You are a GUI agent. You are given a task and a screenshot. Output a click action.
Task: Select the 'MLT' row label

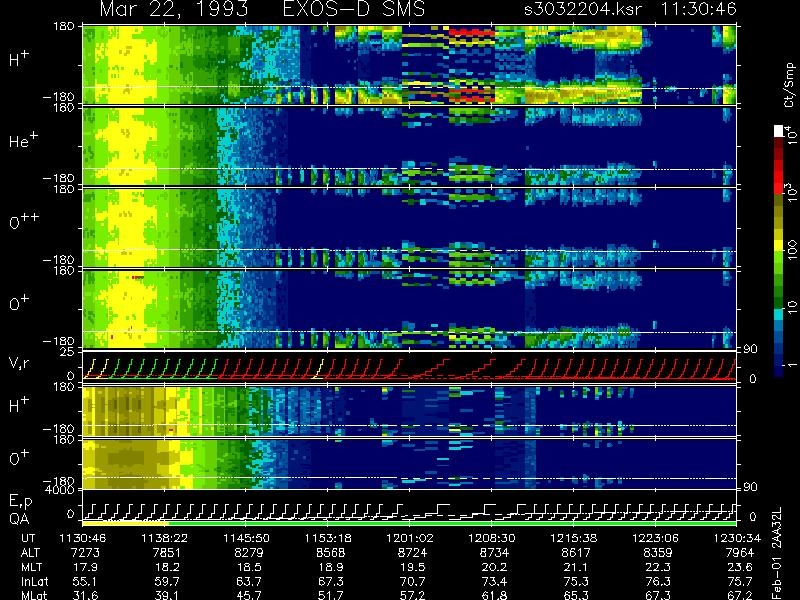click(x=31, y=567)
